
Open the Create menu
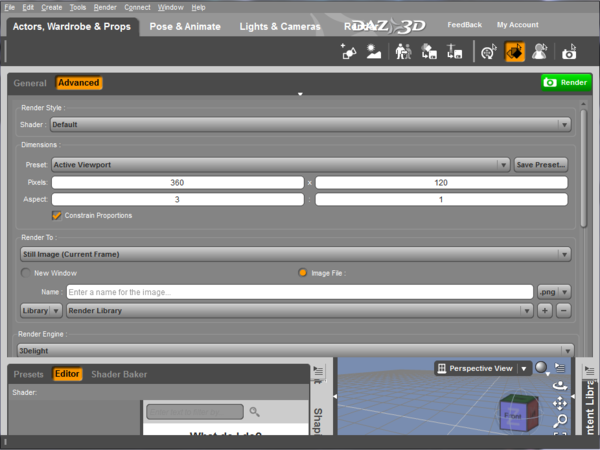(52, 7)
